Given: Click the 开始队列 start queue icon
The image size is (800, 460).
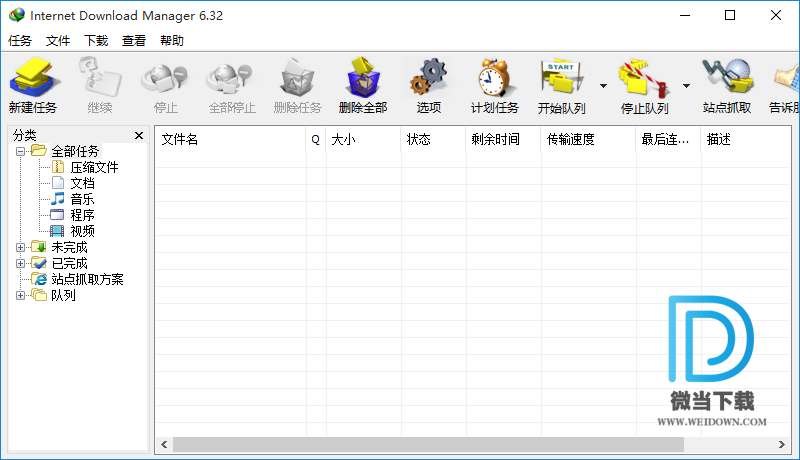Looking at the screenshot, I should tap(561, 78).
